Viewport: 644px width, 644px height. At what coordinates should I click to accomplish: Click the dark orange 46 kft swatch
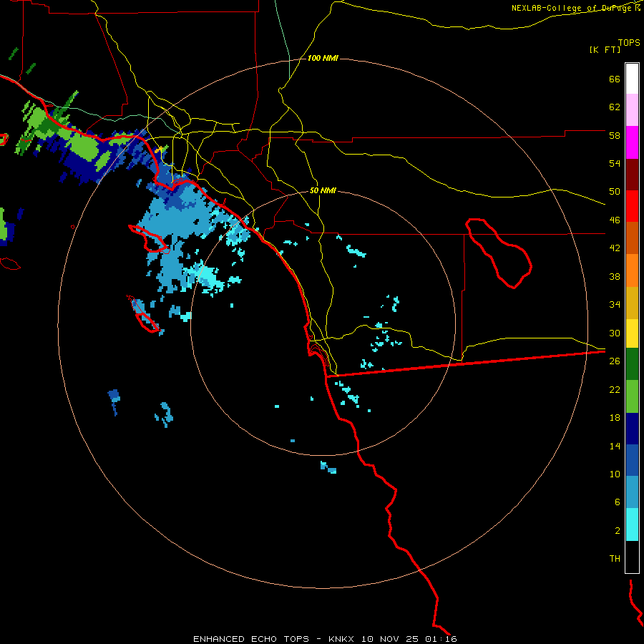point(632,238)
